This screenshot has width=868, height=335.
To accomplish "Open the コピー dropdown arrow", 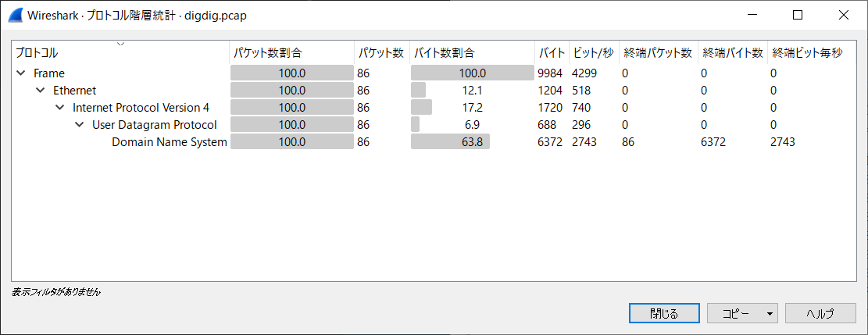I will tap(770, 314).
